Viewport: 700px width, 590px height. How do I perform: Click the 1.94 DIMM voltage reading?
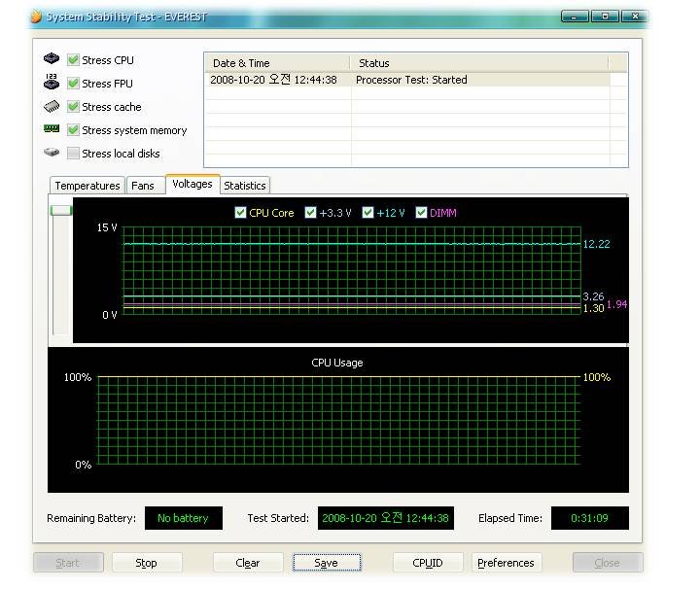pos(617,304)
